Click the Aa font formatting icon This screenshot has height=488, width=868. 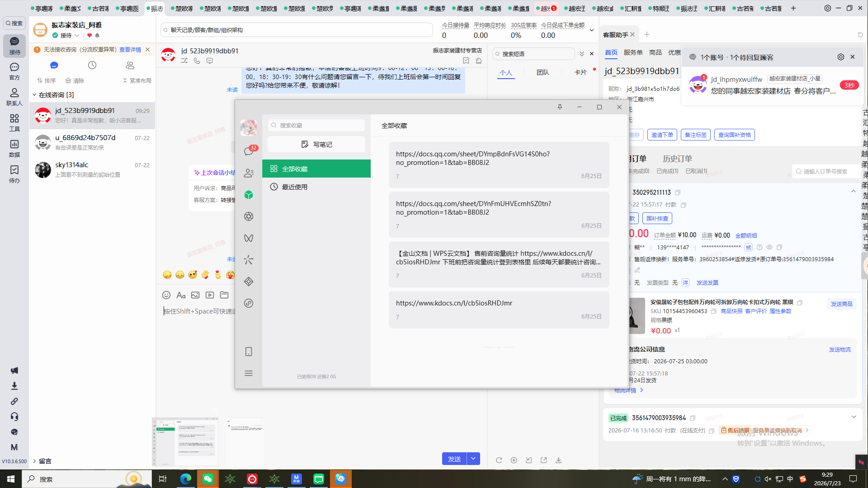click(181, 295)
